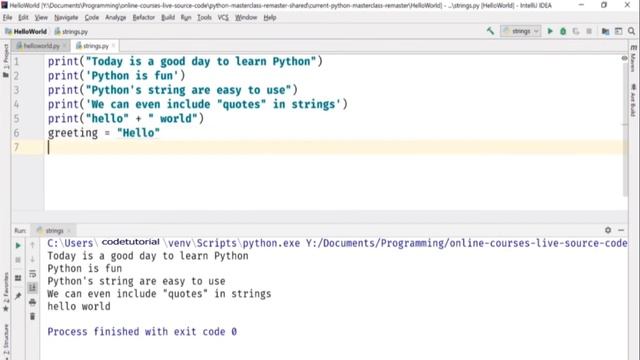Toggle scroll to end in the Run console
The image size is (640, 360).
click(x=32, y=288)
